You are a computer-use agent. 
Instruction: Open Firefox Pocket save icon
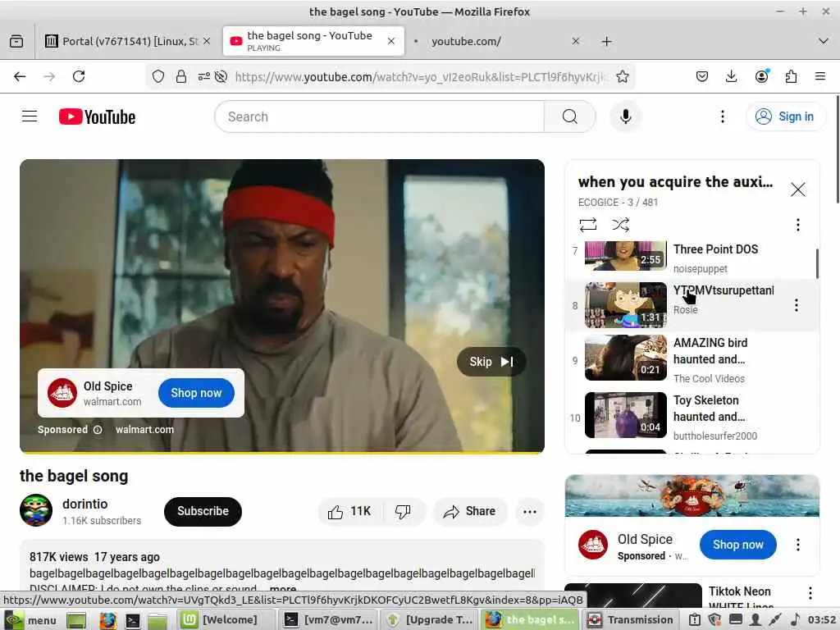(702, 76)
